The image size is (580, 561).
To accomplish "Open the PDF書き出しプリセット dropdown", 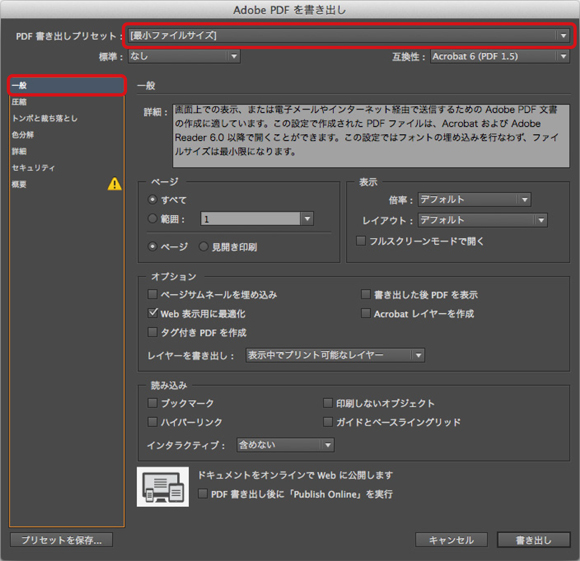I will (349, 36).
